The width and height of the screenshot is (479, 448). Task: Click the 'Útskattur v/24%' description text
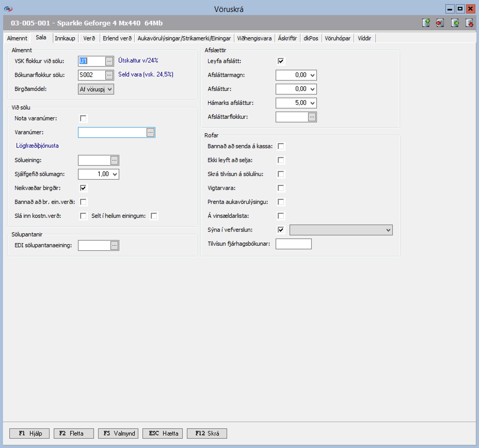[x=138, y=60]
